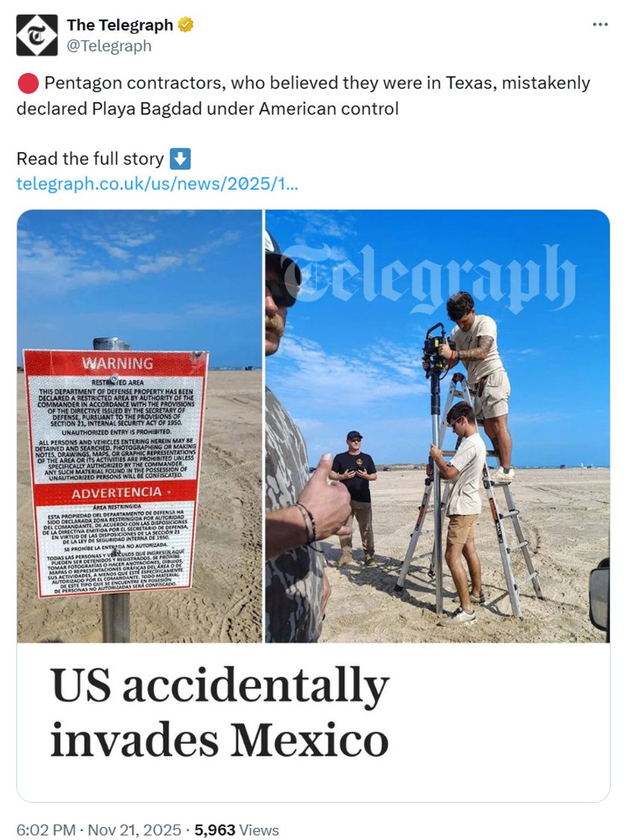
Task: Follow the telegraph.co.uk article link
Action: (157, 184)
